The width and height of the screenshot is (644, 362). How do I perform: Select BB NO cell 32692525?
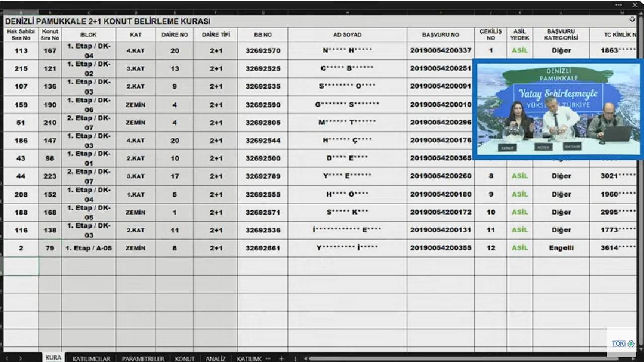click(263, 69)
